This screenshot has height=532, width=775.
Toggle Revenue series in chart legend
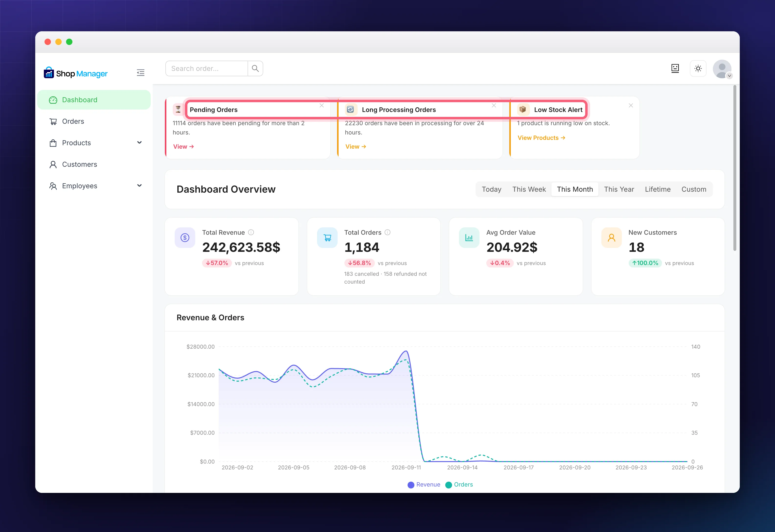(x=424, y=485)
